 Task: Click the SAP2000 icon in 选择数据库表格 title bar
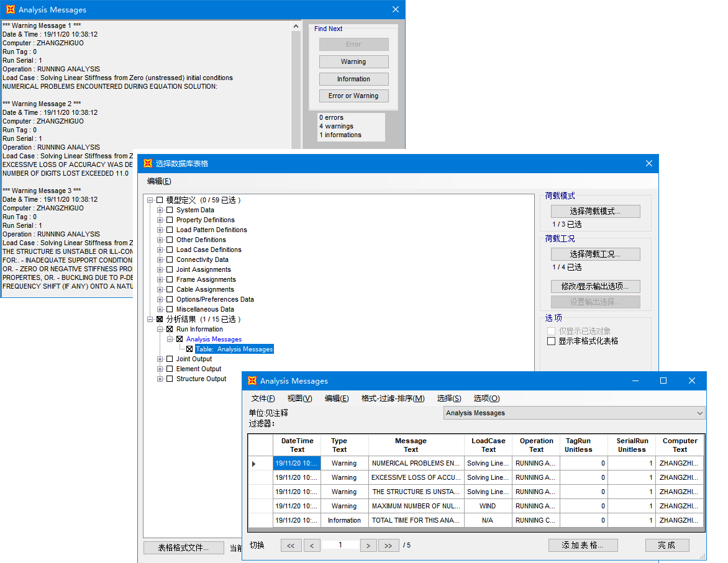point(148,163)
